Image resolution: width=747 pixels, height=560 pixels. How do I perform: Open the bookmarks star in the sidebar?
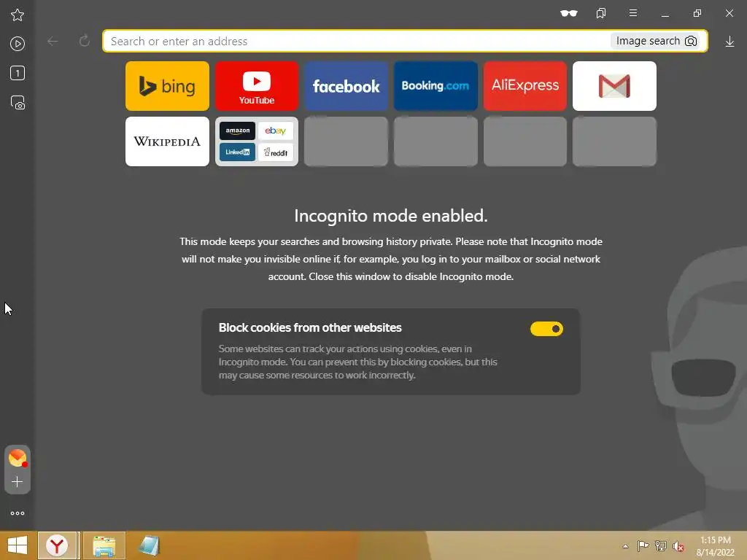(x=18, y=15)
